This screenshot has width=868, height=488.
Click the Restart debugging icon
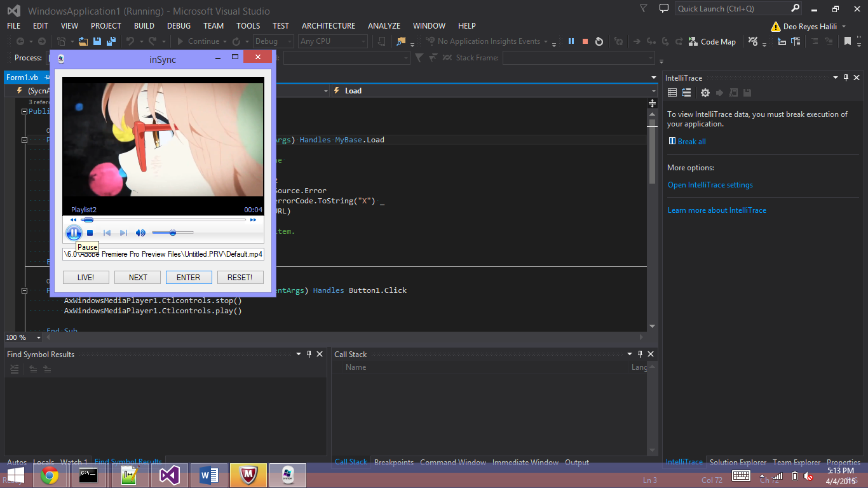[x=599, y=41]
